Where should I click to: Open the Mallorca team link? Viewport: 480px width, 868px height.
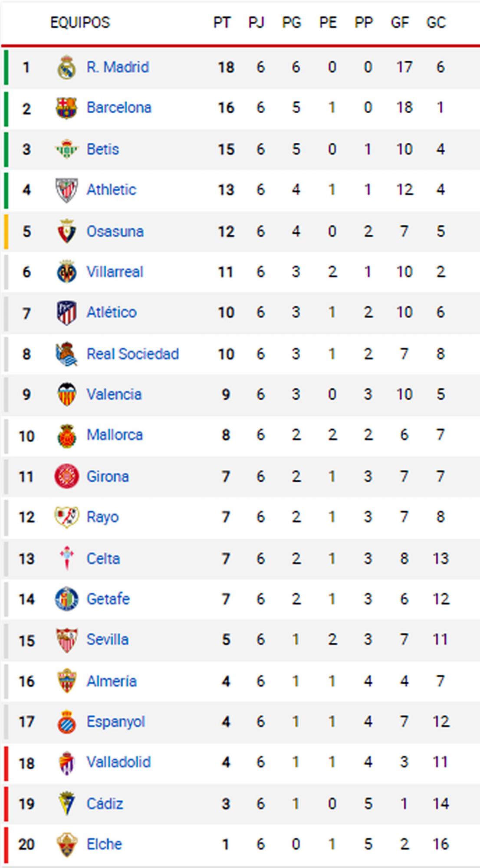[115, 435]
